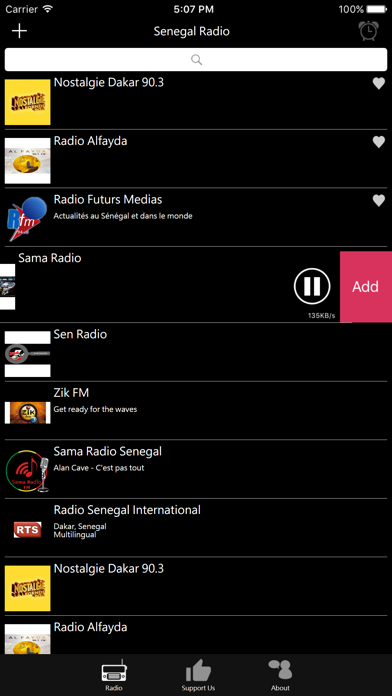This screenshot has height=696, width=392.
Task: Tap the Wi-Fi icon in status bar
Action: (48, 9)
